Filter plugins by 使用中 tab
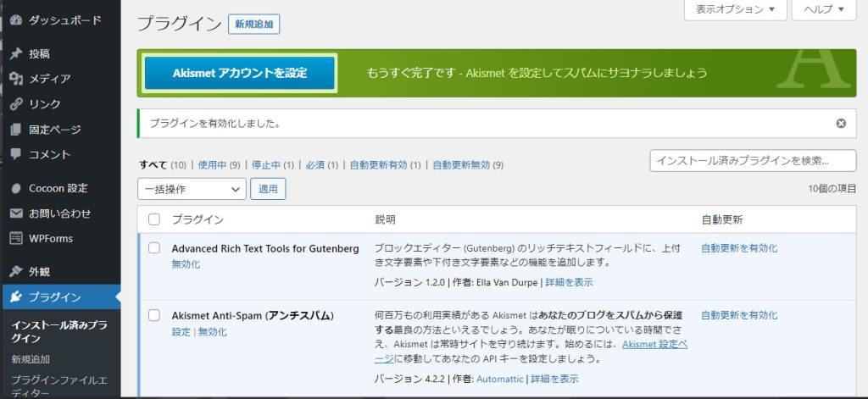The height and width of the screenshot is (399, 868). click(x=212, y=165)
